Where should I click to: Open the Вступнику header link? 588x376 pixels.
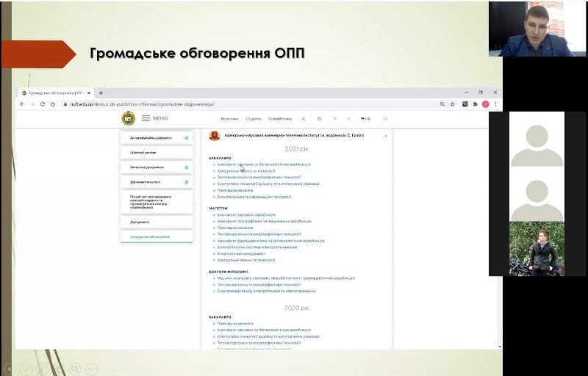(x=229, y=119)
